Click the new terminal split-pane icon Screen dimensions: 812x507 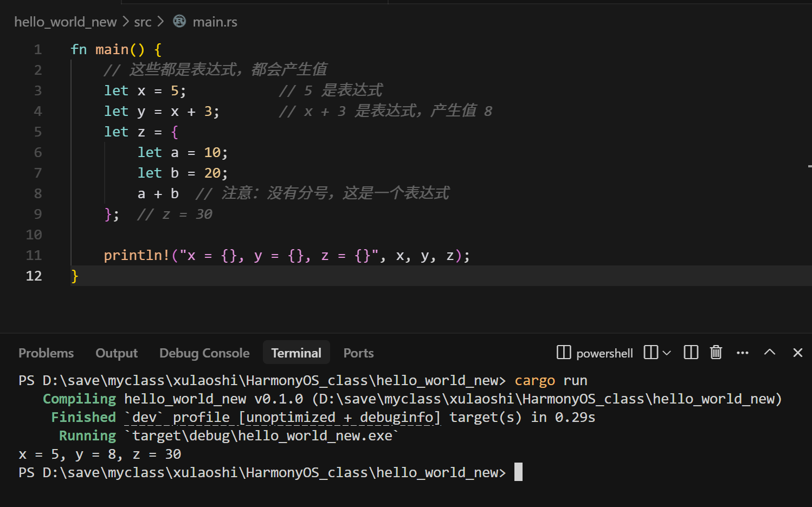(651, 353)
